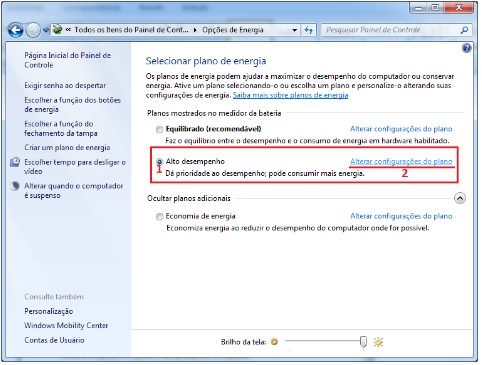Image resolution: width=482 pixels, height=365 pixels.
Task: Open the address bar history dropdown arrow
Action: tap(294, 30)
